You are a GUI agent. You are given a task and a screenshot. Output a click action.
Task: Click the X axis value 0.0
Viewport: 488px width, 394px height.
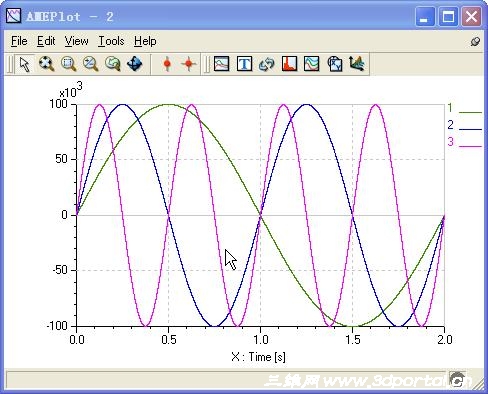[77, 340]
